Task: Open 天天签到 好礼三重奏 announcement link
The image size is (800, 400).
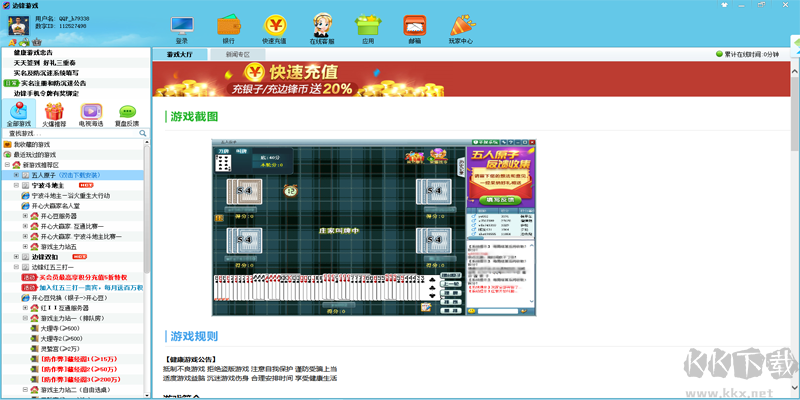Action: pyautogui.click(x=45, y=63)
